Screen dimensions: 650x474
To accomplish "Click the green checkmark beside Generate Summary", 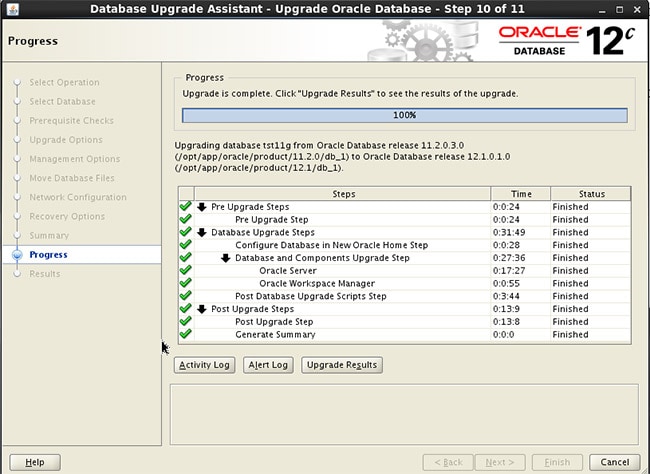I will pyautogui.click(x=186, y=334).
